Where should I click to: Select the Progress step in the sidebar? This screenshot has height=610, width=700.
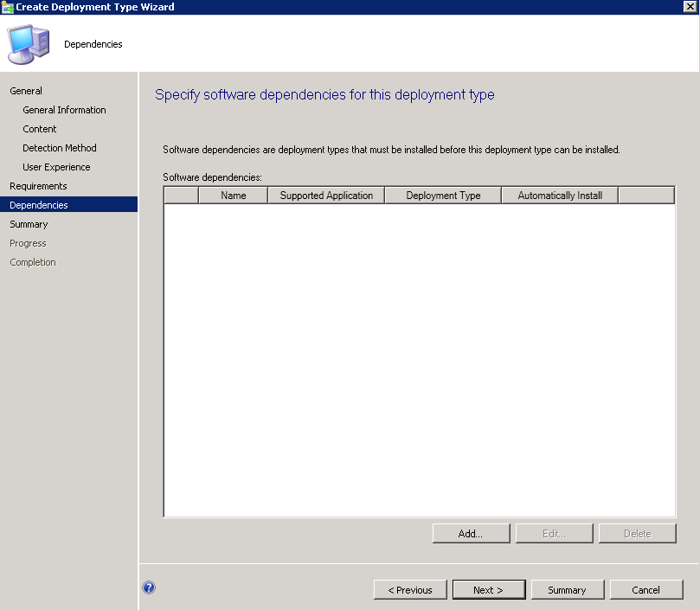click(x=28, y=243)
